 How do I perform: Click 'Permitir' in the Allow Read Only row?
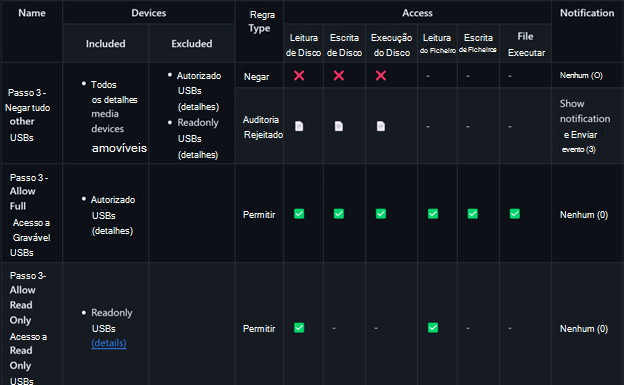(259, 328)
